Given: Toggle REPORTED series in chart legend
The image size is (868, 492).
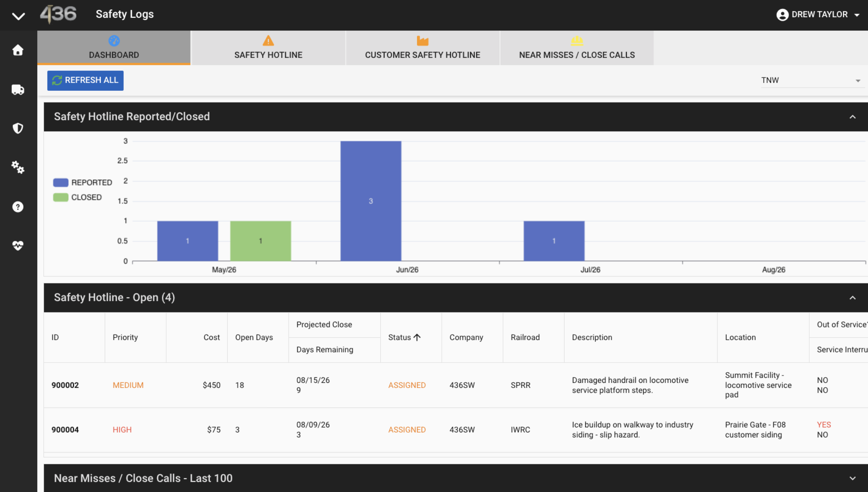Looking at the screenshot, I should [x=82, y=182].
